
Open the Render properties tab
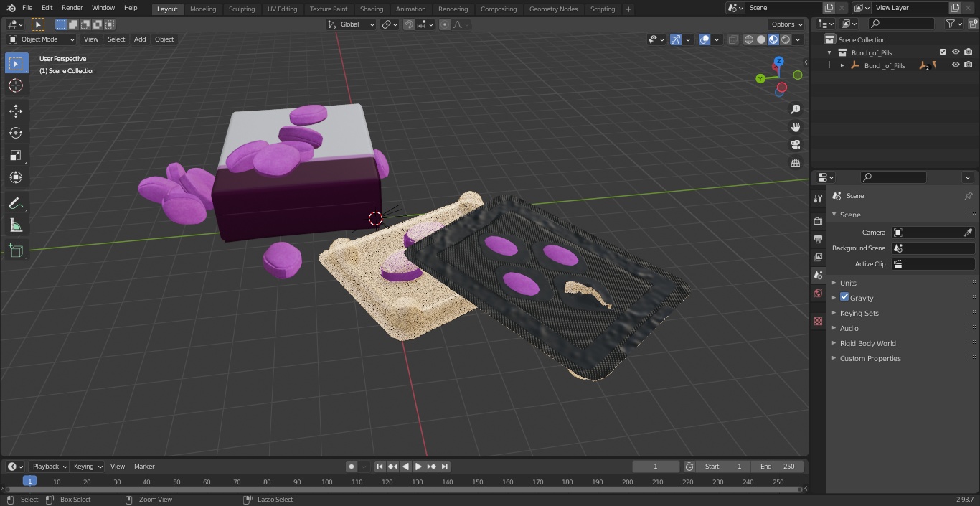click(818, 221)
